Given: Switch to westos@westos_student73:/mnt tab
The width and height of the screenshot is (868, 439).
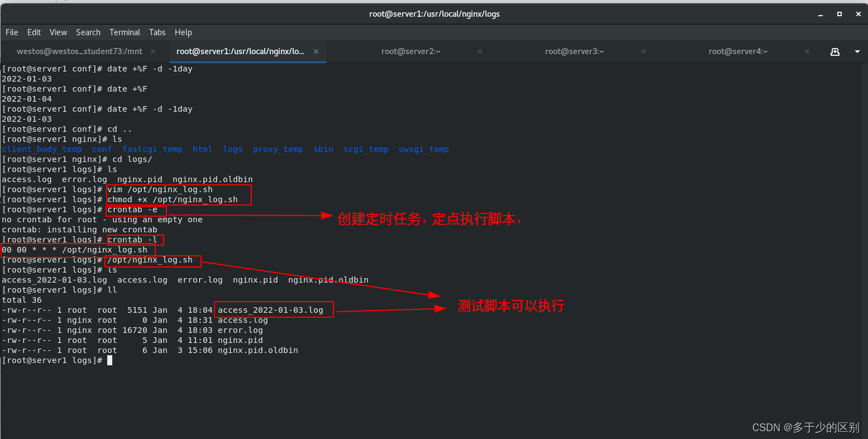Looking at the screenshot, I should (x=79, y=51).
